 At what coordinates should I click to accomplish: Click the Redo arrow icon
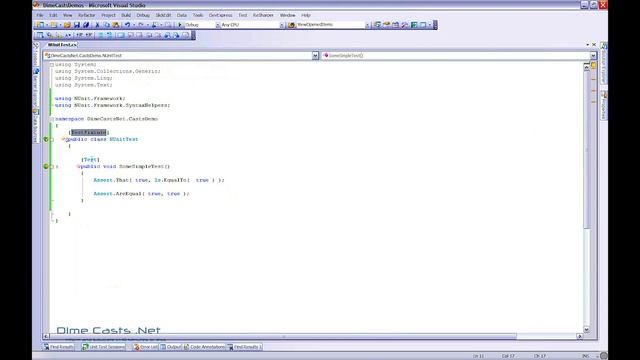141,25
